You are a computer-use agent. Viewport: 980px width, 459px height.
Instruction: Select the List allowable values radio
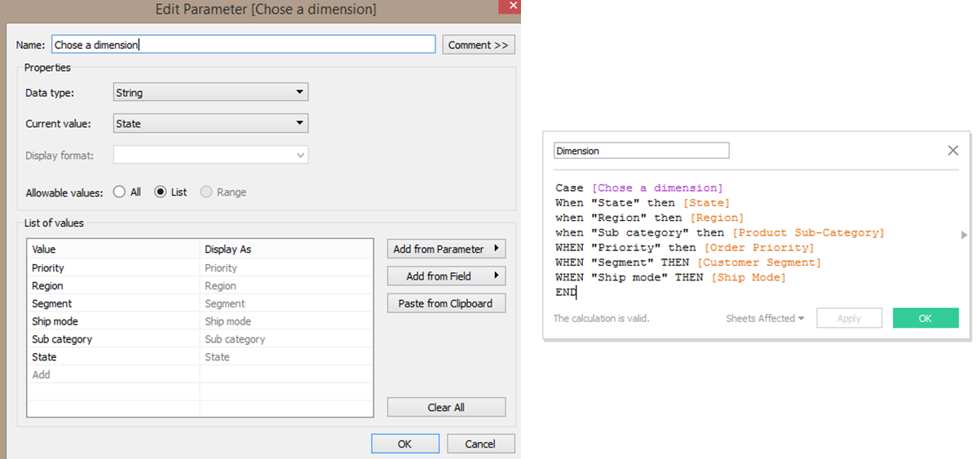(161, 192)
